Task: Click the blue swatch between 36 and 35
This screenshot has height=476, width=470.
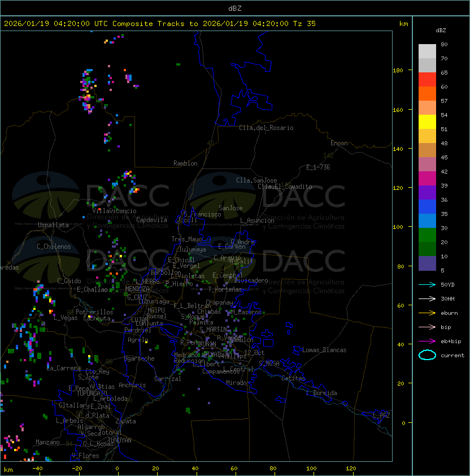Action: 427,207
